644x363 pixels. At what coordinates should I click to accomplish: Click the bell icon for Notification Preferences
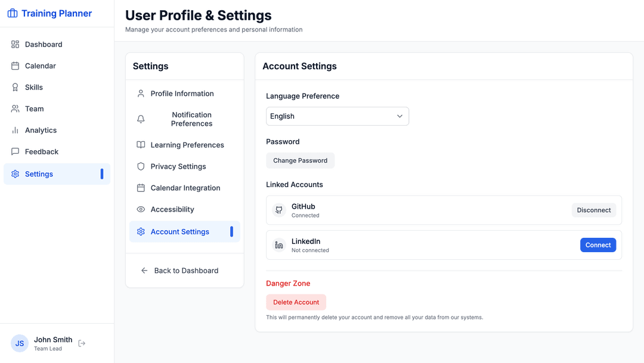click(141, 119)
